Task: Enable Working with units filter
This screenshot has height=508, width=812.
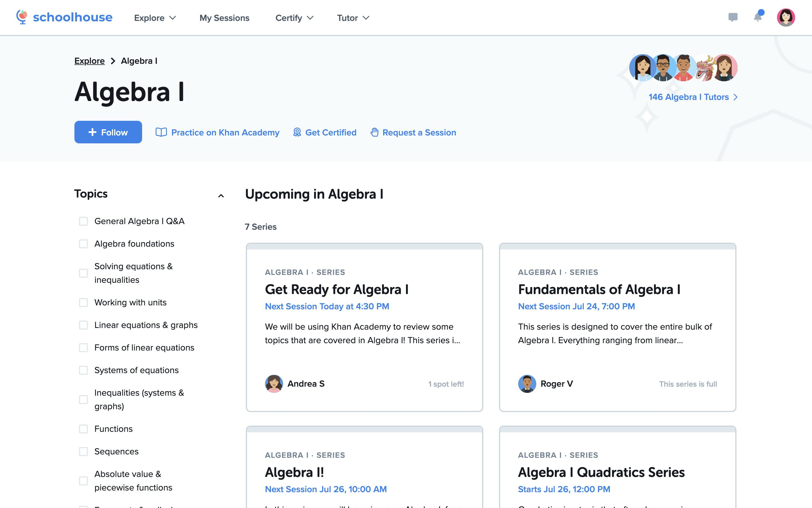Action: pos(83,302)
